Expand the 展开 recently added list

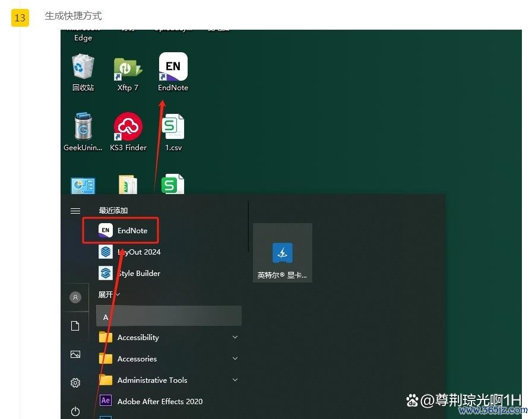[x=109, y=294]
